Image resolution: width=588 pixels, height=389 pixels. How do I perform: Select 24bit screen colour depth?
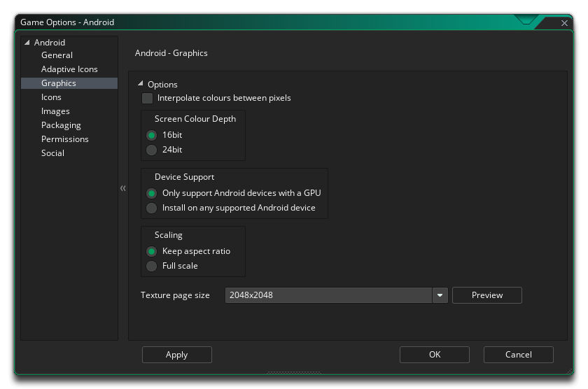click(x=151, y=150)
